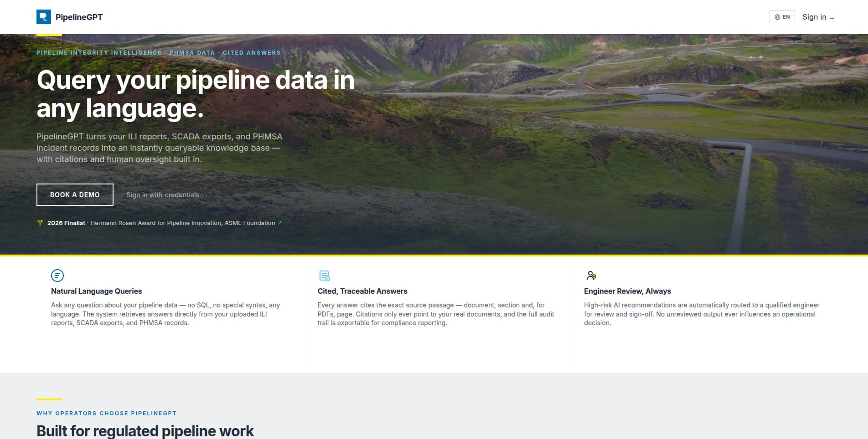This screenshot has height=439, width=868.
Task: Click the hero paragraph about ILI reports
Action: [160, 148]
